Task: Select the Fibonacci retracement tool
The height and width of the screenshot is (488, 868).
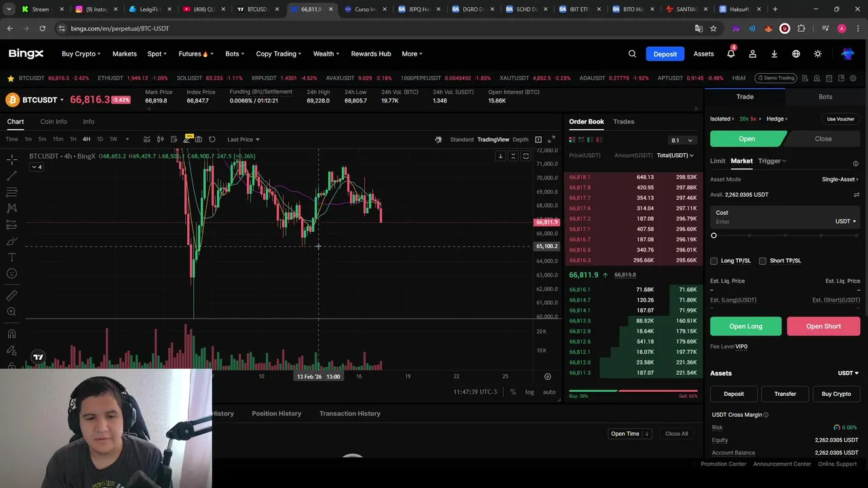Action: pos(12,192)
